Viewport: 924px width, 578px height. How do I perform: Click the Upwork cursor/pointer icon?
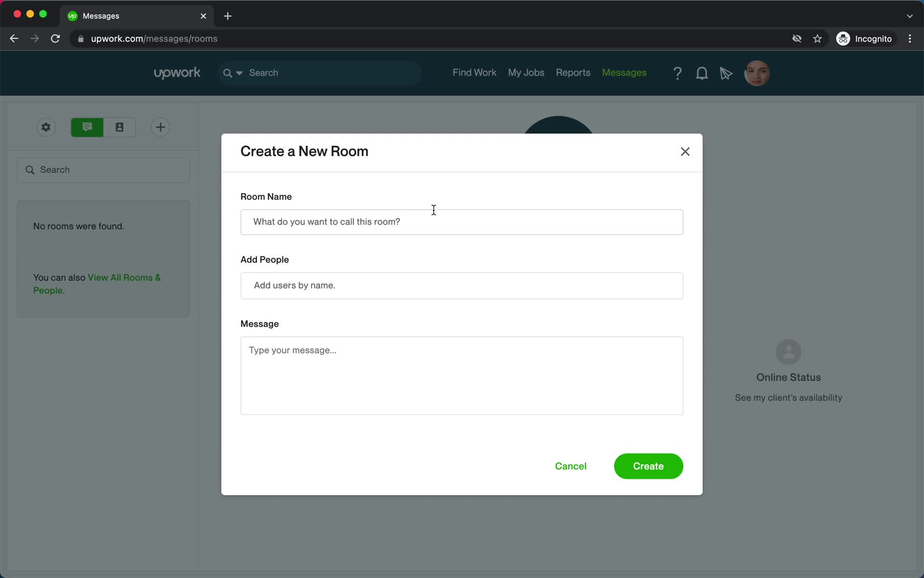click(x=726, y=73)
